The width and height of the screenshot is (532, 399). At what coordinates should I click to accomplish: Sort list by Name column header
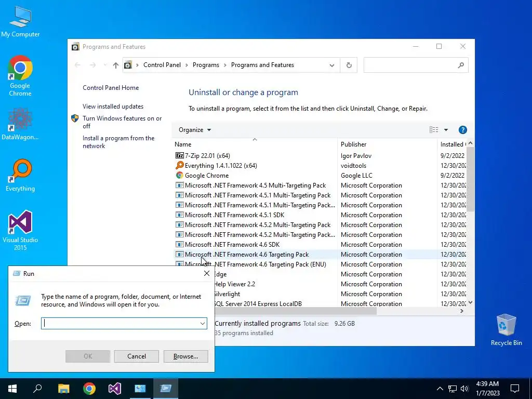point(255,144)
